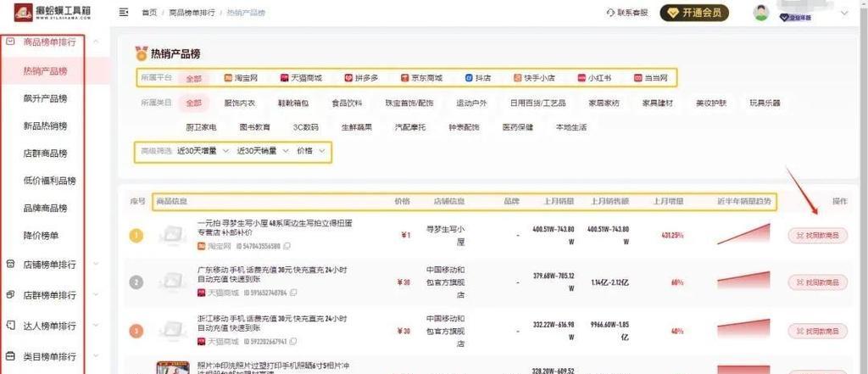Open the user avatar menu

click(760, 13)
